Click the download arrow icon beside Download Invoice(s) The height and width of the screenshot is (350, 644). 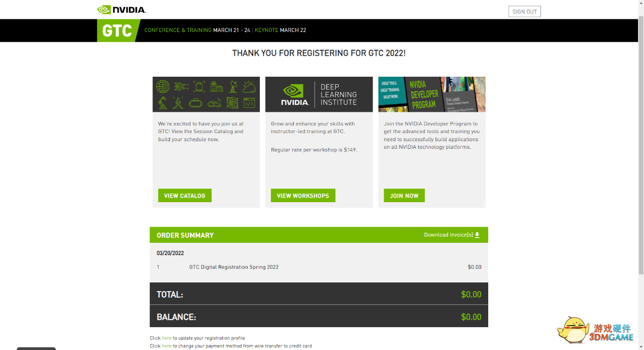(x=477, y=235)
